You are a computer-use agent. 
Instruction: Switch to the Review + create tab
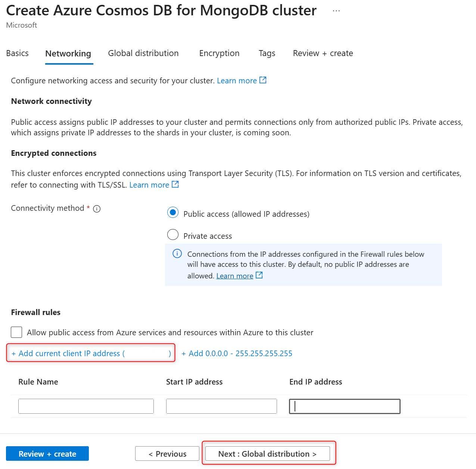pyautogui.click(x=323, y=53)
